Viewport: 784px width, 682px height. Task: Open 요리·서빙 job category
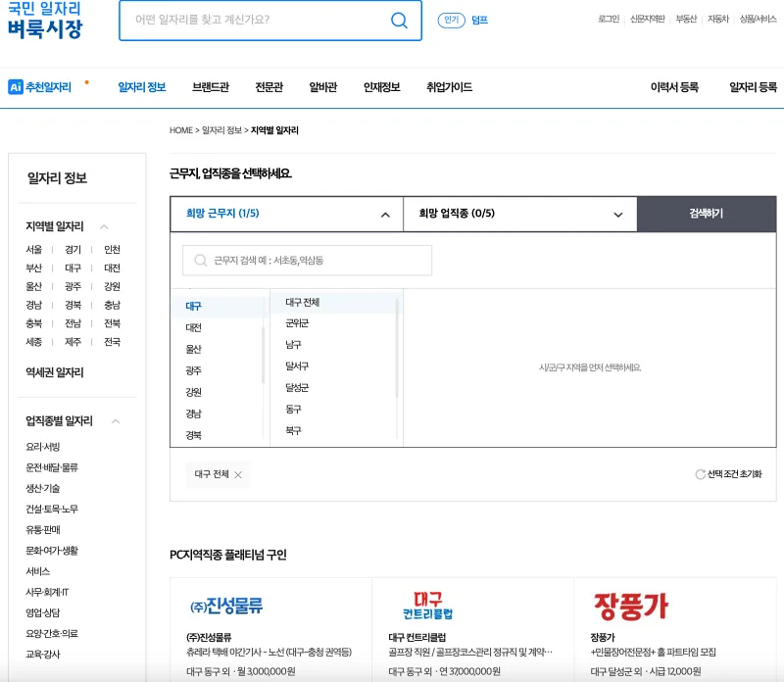click(x=43, y=447)
